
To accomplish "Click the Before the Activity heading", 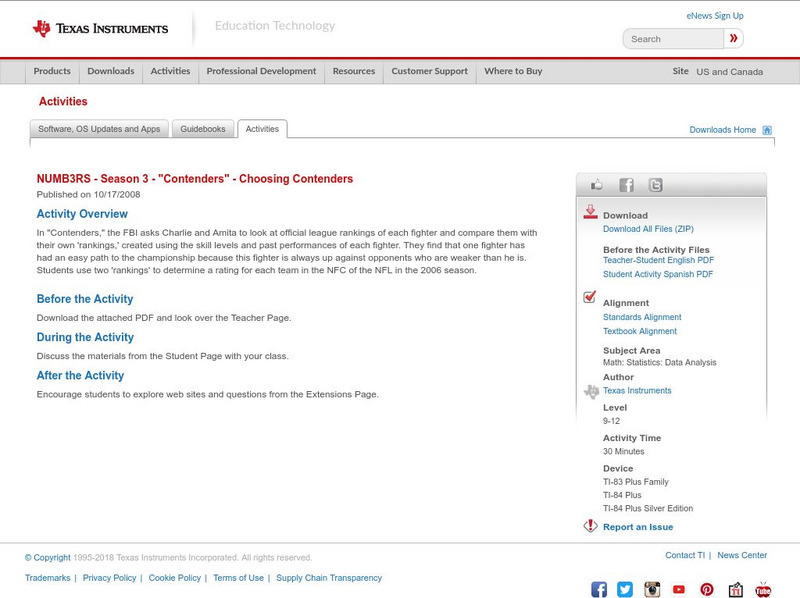I will [85, 299].
